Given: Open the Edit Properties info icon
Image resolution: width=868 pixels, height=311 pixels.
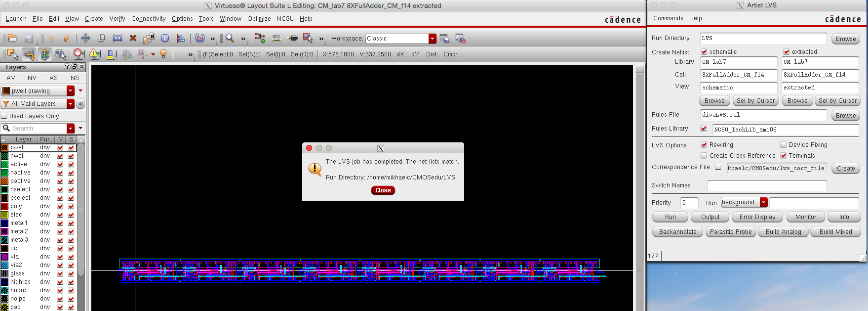Looking at the screenshot, I should [165, 38].
